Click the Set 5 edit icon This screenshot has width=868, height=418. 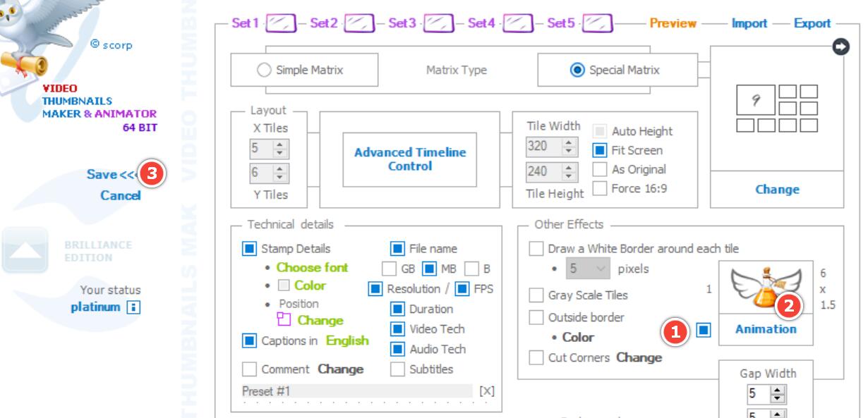(596, 24)
